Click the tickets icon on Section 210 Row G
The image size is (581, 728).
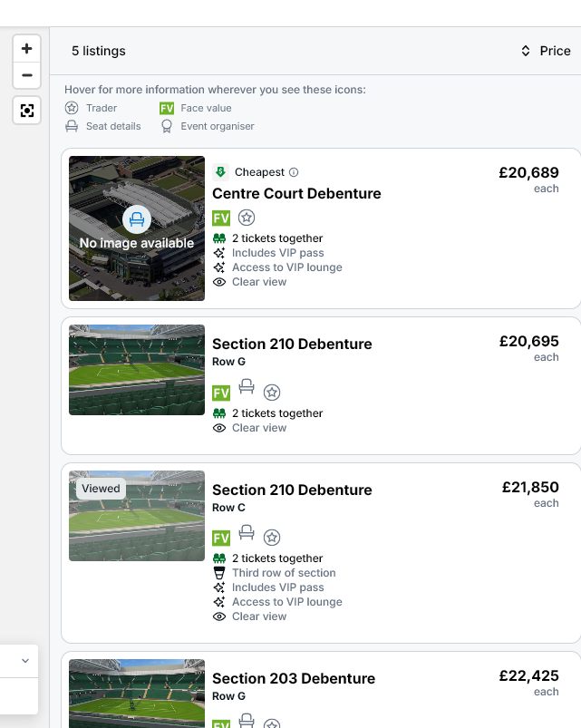[x=219, y=413]
